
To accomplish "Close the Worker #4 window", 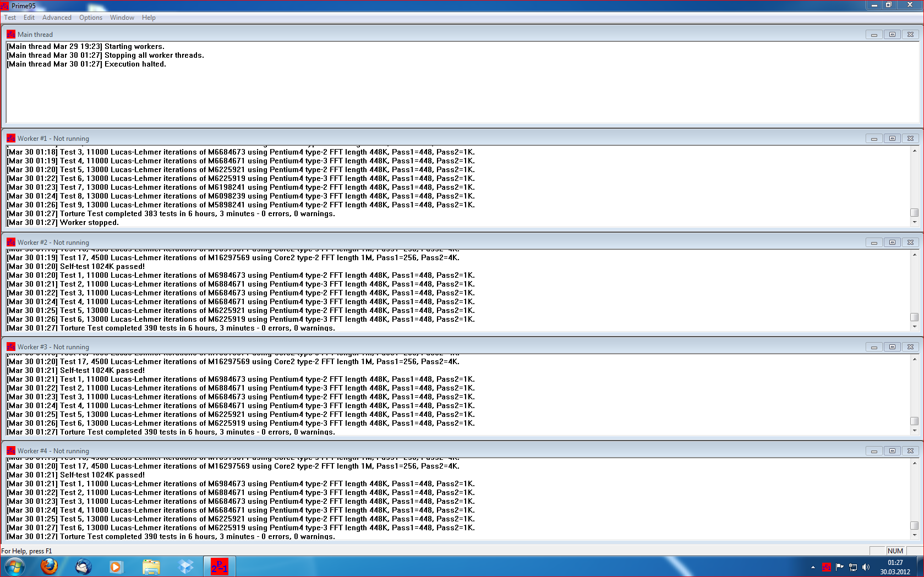I will [x=910, y=451].
